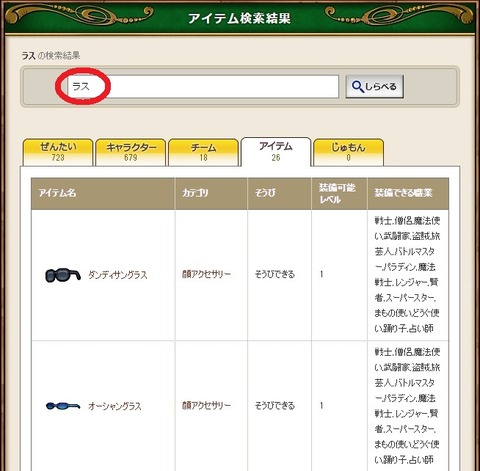
Task: Click the ラス の検索結果 heading text
Action: pos(51,55)
